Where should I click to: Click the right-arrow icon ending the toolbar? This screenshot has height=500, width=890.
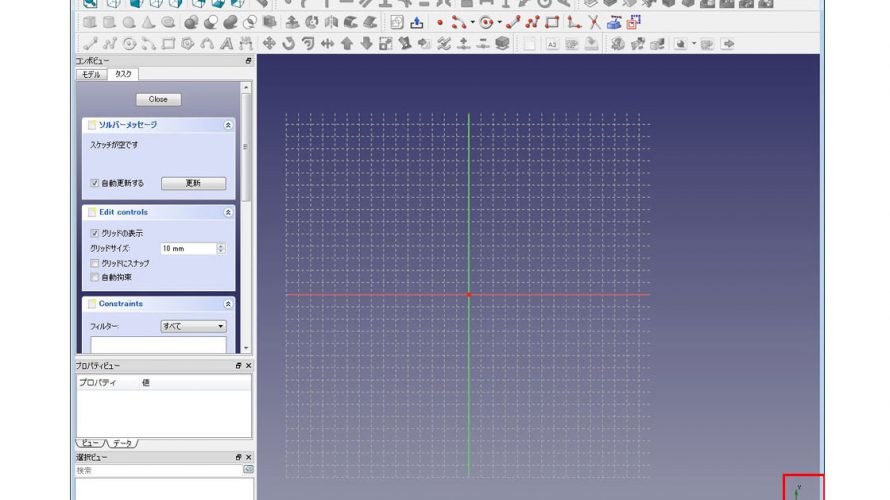(728, 44)
